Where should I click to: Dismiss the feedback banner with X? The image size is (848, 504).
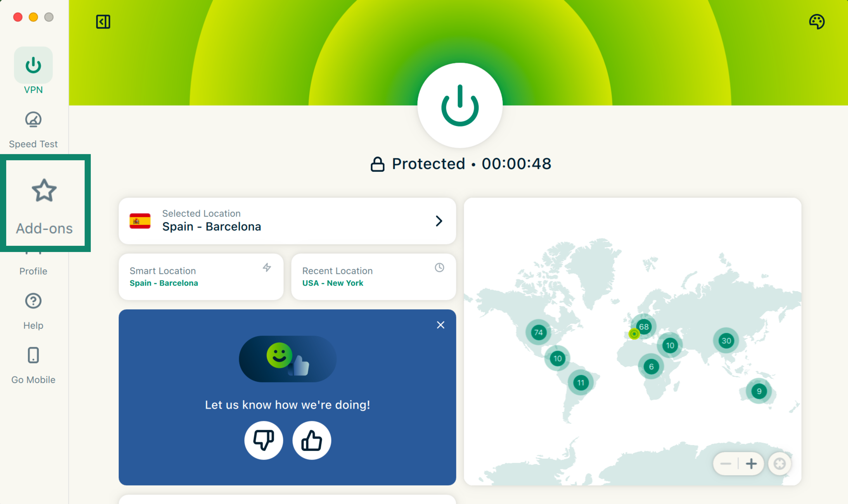(441, 325)
